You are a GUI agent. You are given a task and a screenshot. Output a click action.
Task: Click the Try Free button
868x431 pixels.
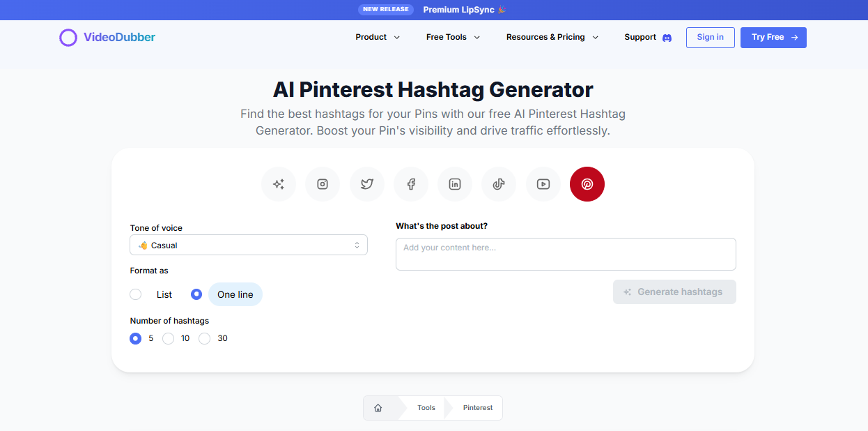click(x=773, y=38)
